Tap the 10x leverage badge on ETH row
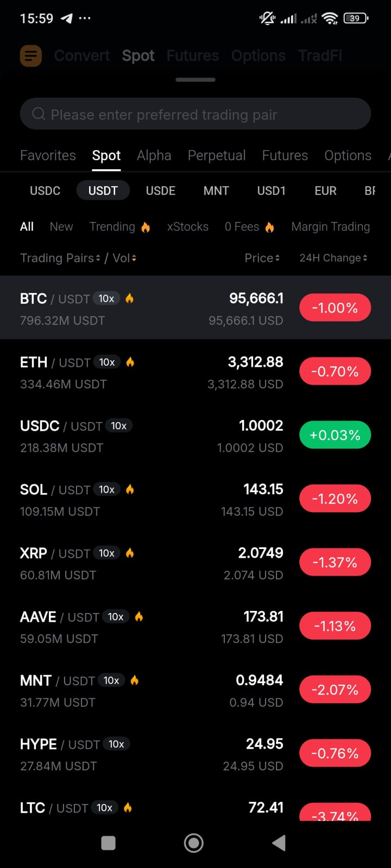The width and height of the screenshot is (391, 868). (x=107, y=362)
